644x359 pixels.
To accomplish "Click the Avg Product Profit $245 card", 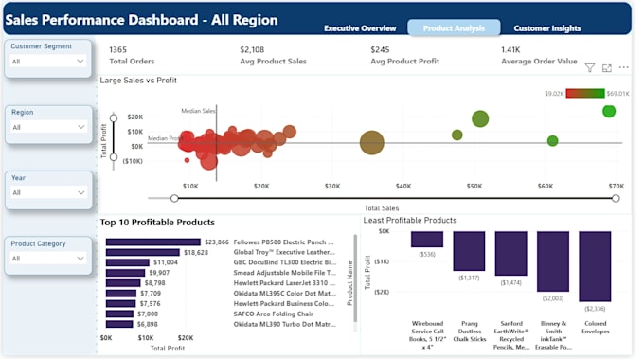I will tap(405, 55).
